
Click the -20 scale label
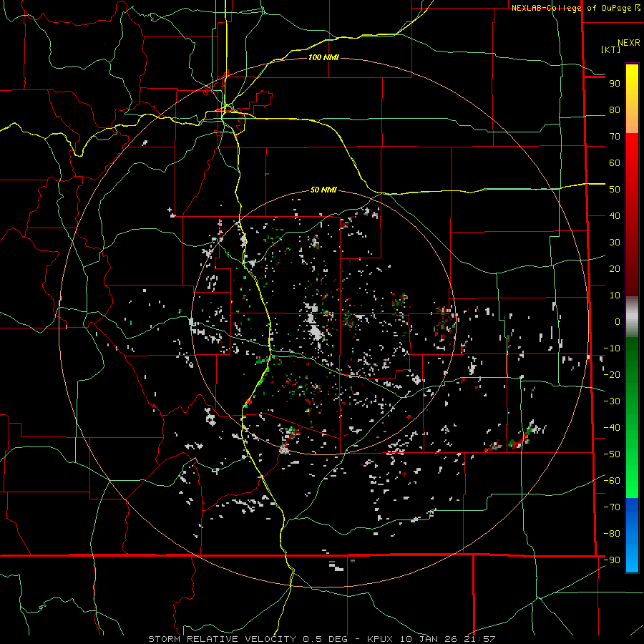tap(612, 375)
